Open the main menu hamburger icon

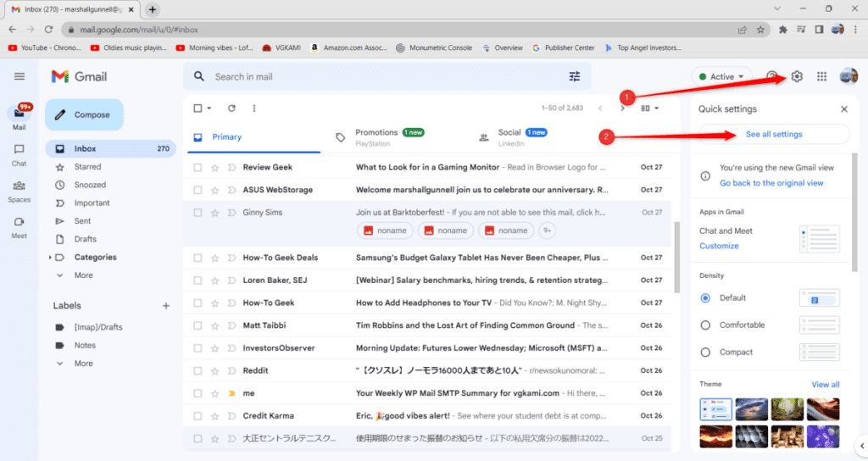coord(19,76)
